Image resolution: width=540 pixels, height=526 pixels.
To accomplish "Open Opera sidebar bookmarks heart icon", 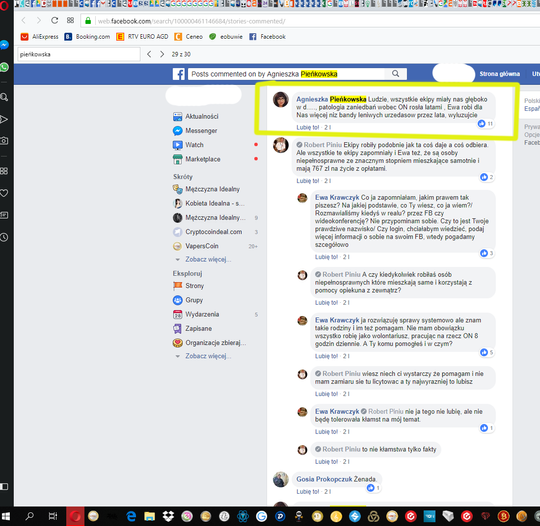I will tap(4, 193).
